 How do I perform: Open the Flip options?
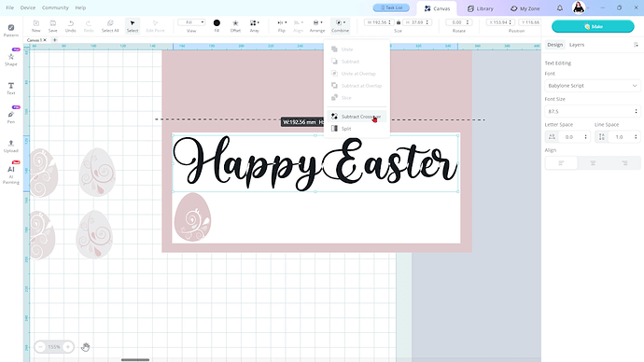pos(282,26)
